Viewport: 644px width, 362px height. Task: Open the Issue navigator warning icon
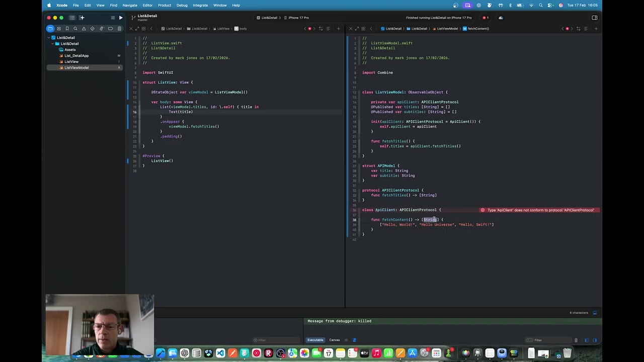pos(84,29)
